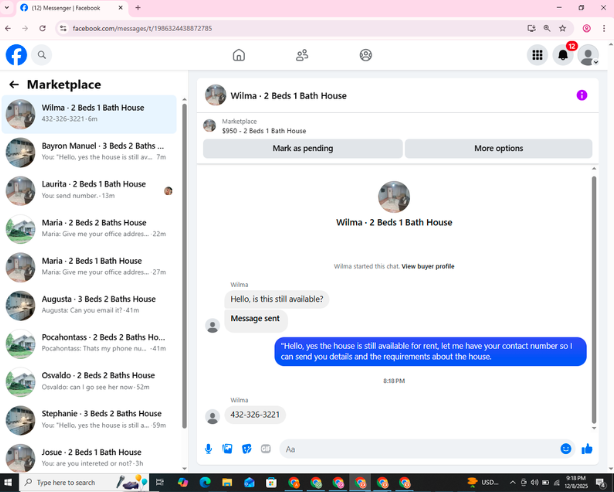
Task: Open Maria 2 Beds 1 Bath House conversation
Action: [89, 267]
